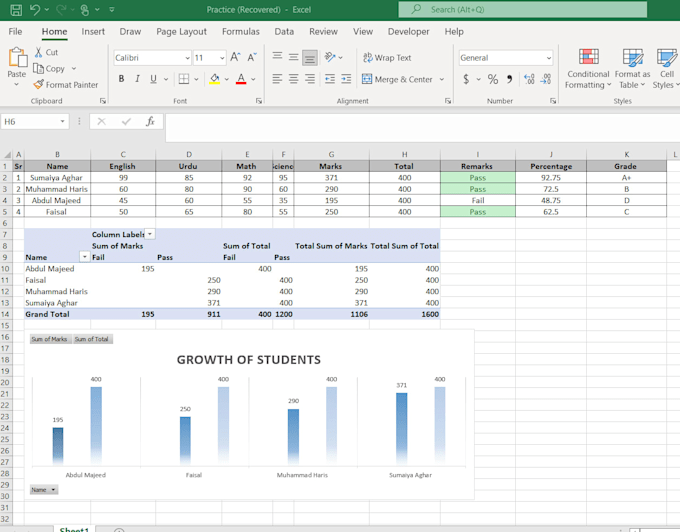Click the Orientation text angle icon

pyautogui.click(x=330, y=57)
